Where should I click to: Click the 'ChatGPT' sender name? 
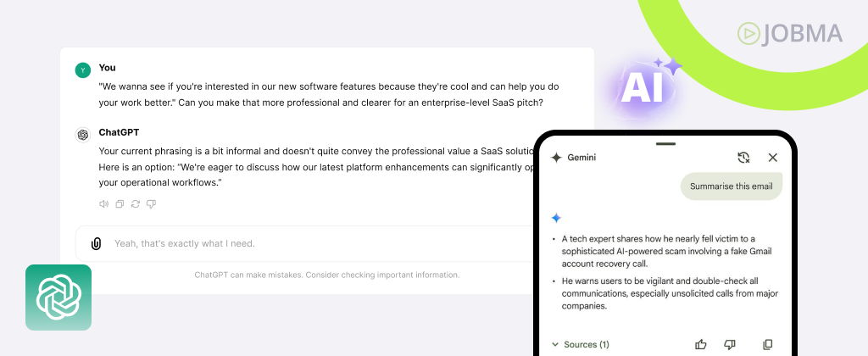pyautogui.click(x=119, y=132)
